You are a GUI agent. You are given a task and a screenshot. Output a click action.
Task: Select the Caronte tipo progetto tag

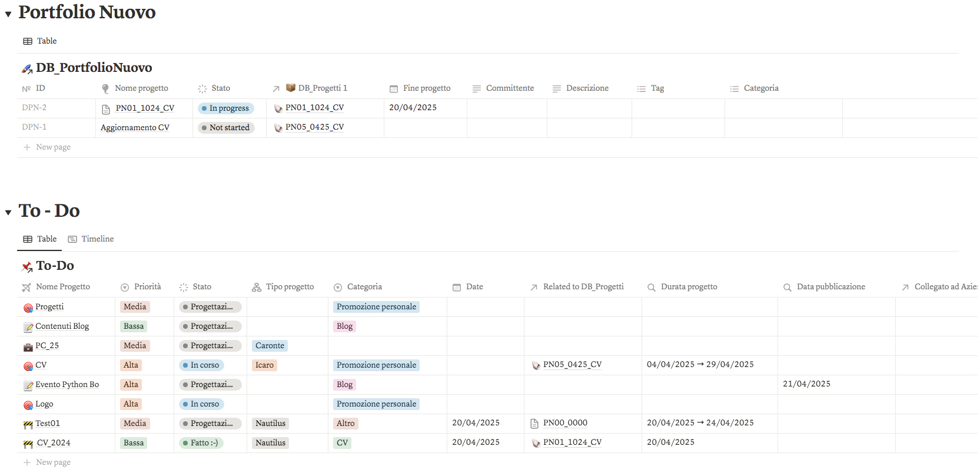[270, 346]
